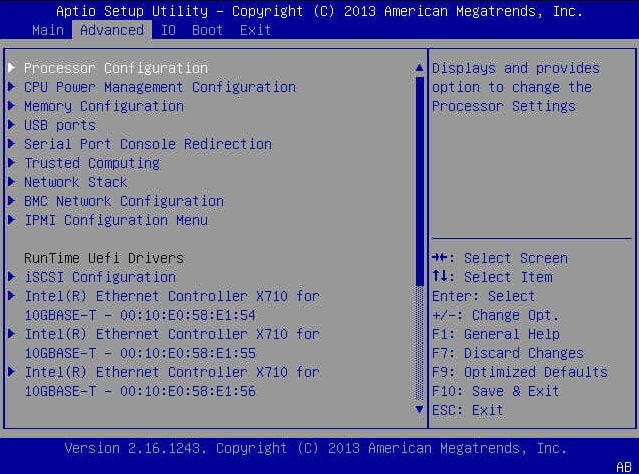Open Intel X710 controller ending E1:55
639x474 pixels.
172,343
